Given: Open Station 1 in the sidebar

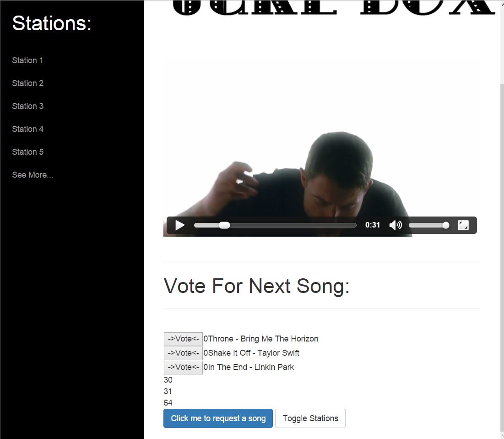Looking at the screenshot, I should [x=27, y=60].
